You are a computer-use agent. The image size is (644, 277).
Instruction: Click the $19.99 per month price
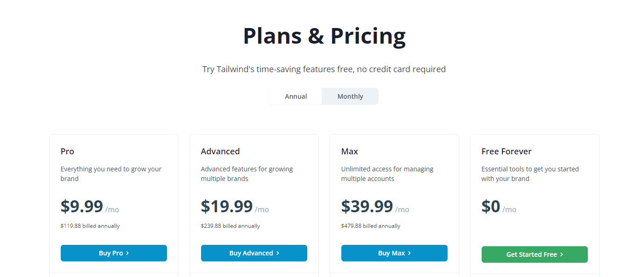(227, 207)
